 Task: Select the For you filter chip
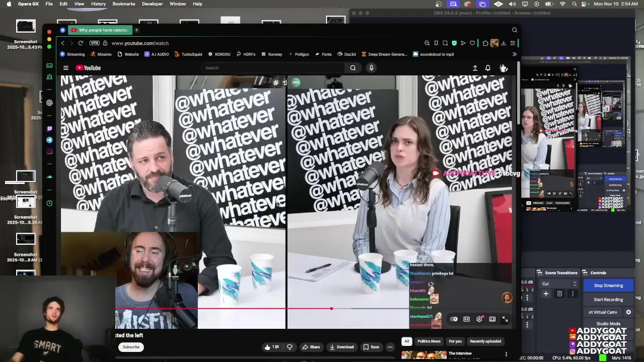point(455,341)
